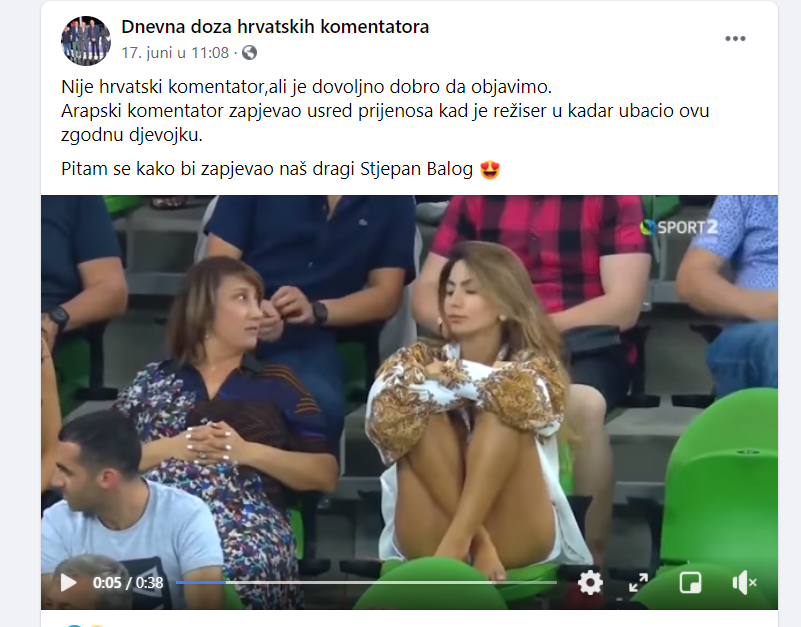801x627 pixels.
Task: Open the page profile picture avatar
Action: click(x=86, y=41)
